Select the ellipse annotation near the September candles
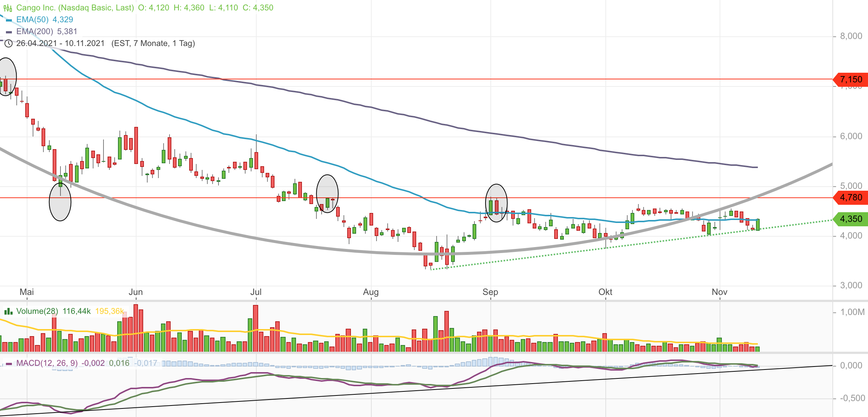The height and width of the screenshot is (417, 868). click(496, 203)
